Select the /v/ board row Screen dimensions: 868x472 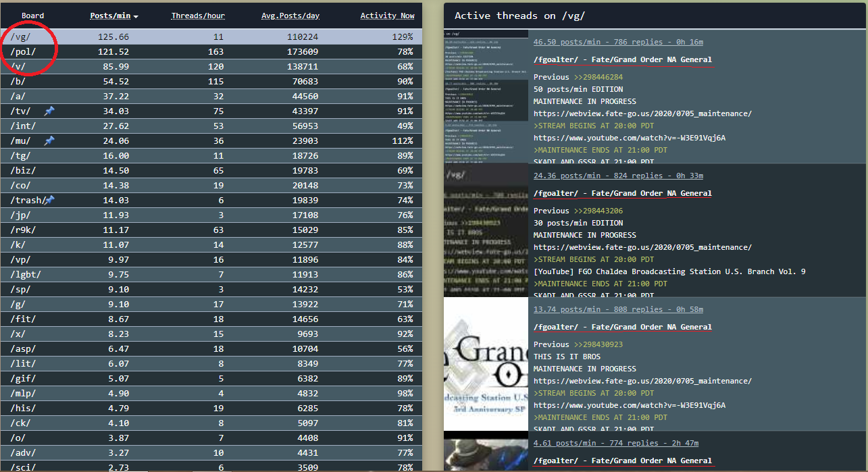[x=212, y=66]
